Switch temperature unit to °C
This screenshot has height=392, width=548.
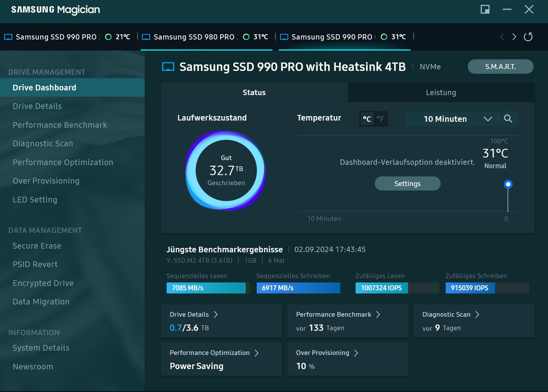click(x=367, y=119)
